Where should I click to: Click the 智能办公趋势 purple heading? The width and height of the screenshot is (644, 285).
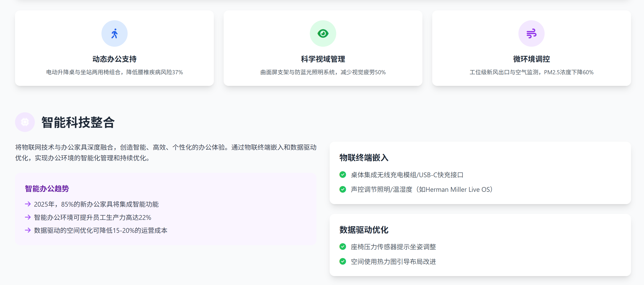coord(47,189)
